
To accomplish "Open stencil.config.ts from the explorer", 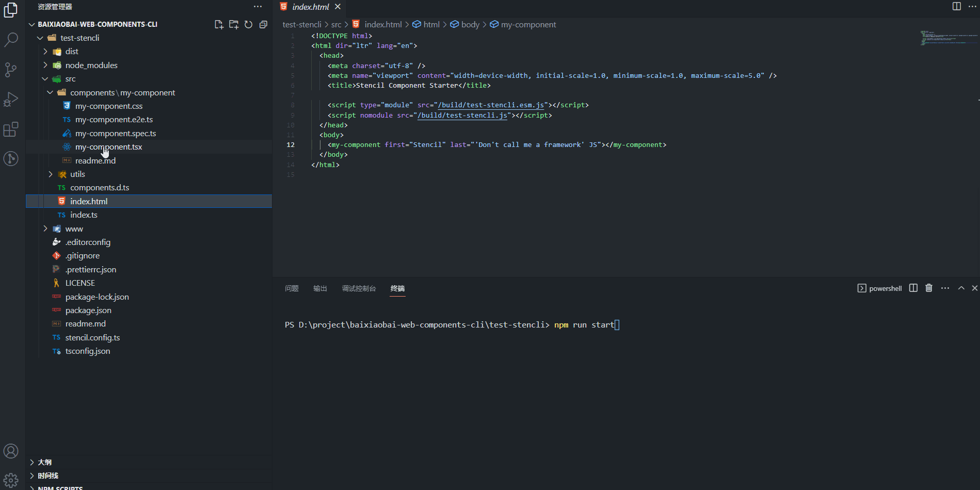I will tap(92, 337).
